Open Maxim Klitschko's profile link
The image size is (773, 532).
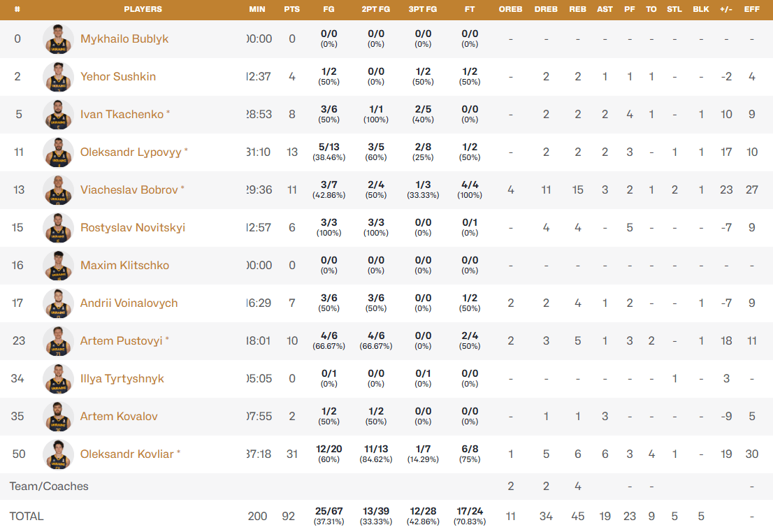click(124, 266)
